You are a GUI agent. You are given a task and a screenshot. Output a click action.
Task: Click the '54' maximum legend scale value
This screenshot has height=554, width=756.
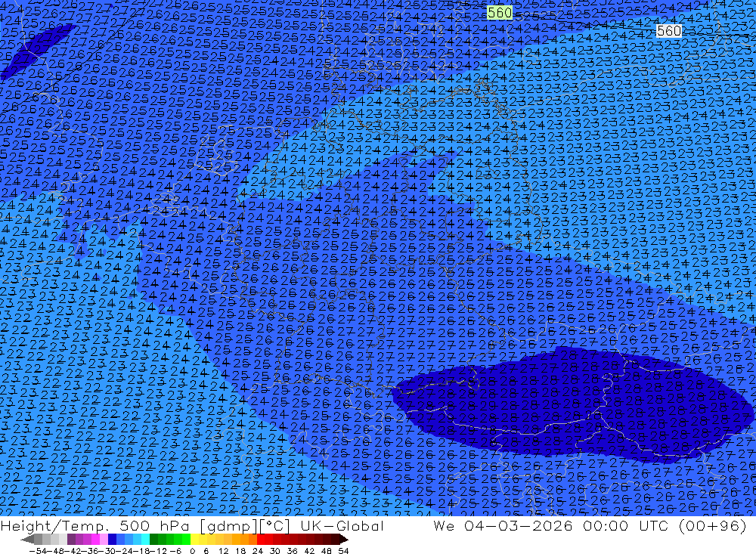tap(343, 550)
